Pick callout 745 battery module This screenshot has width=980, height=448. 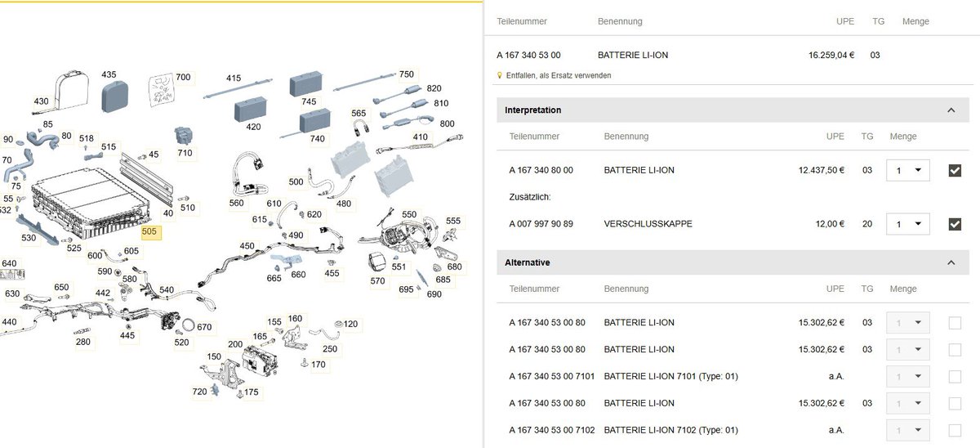(309, 101)
